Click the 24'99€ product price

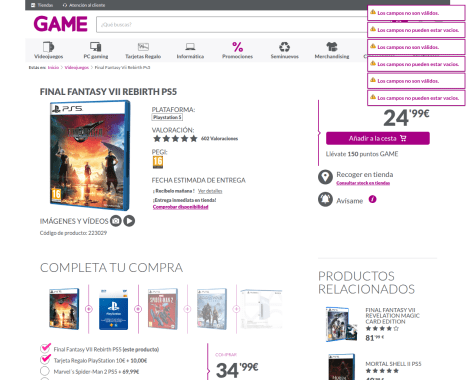[x=406, y=118]
